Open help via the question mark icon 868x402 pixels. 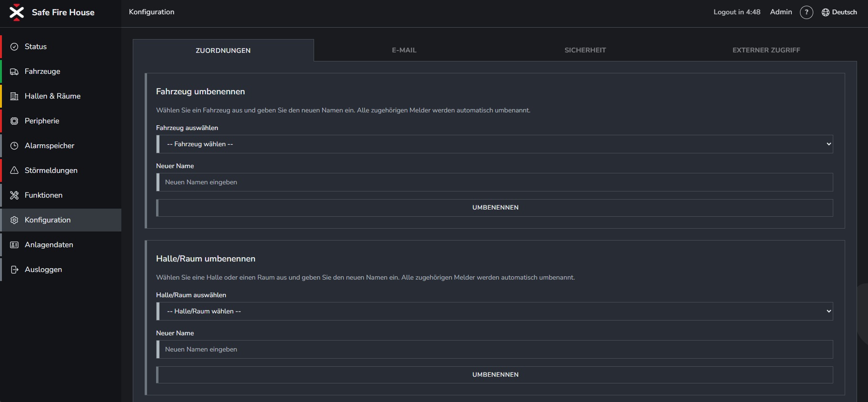coord(806,12)
